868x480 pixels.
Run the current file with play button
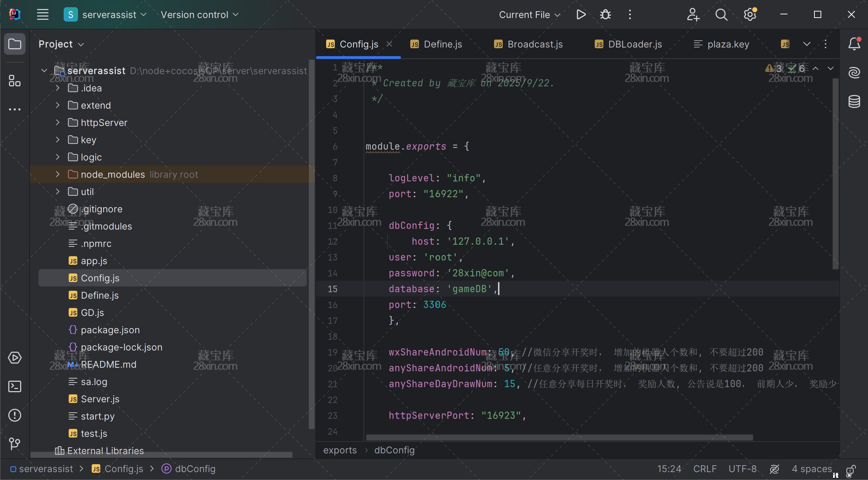581,15
